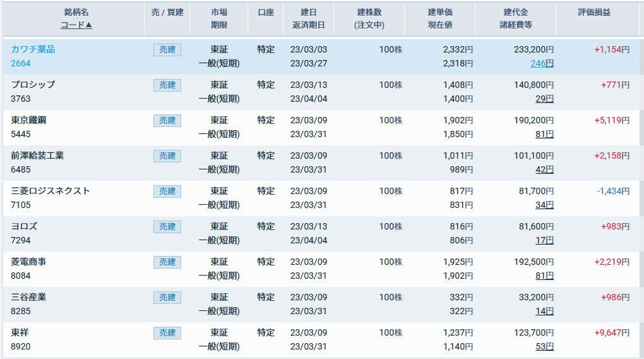Image resolution: width=644 pixels, height=359 pixels.
Task: Click the 190,200円 position amount
Action: click(x=534, y=120)
